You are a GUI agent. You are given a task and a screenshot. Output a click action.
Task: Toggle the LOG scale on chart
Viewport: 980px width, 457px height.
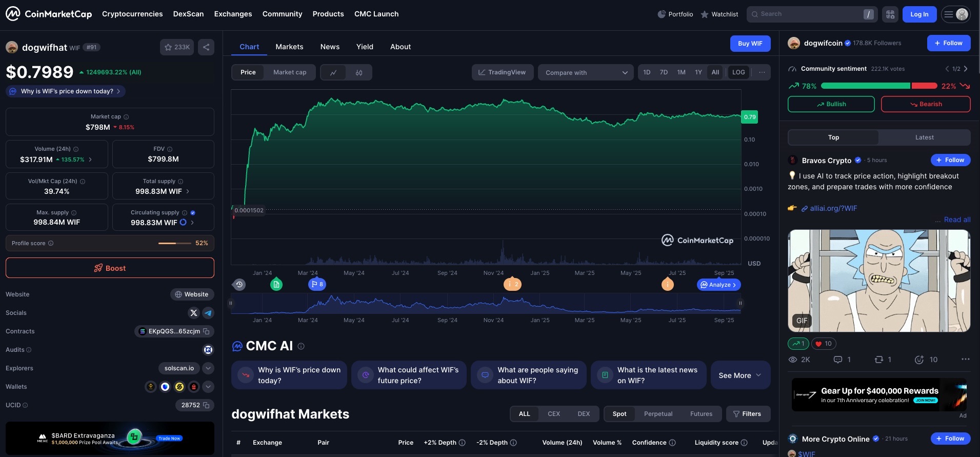[738, 72]
